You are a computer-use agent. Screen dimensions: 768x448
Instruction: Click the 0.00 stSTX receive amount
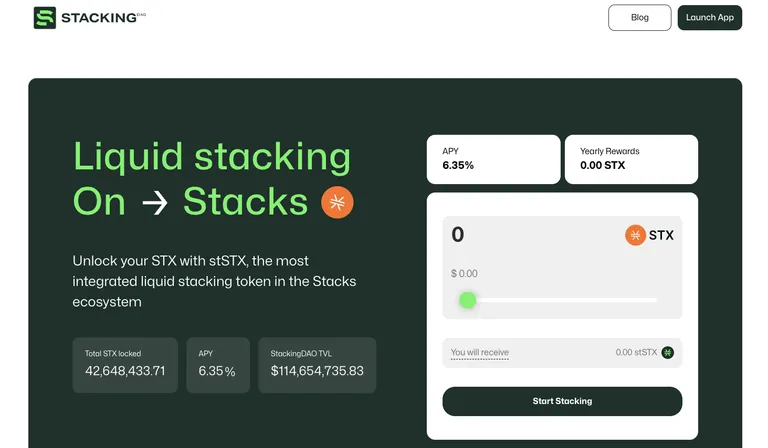coord(636,353)
